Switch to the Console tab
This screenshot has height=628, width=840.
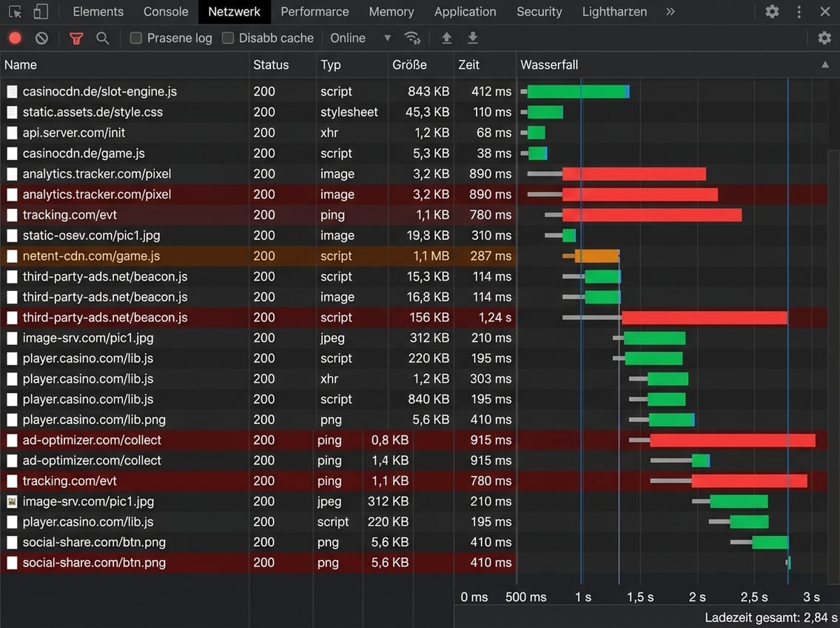[x=166, y=11]
